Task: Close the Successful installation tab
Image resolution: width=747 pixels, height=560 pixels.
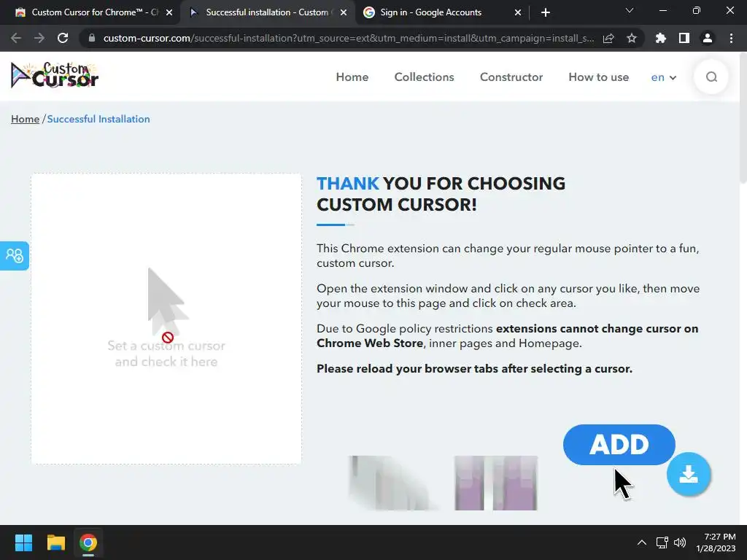Action: (344, 12)
